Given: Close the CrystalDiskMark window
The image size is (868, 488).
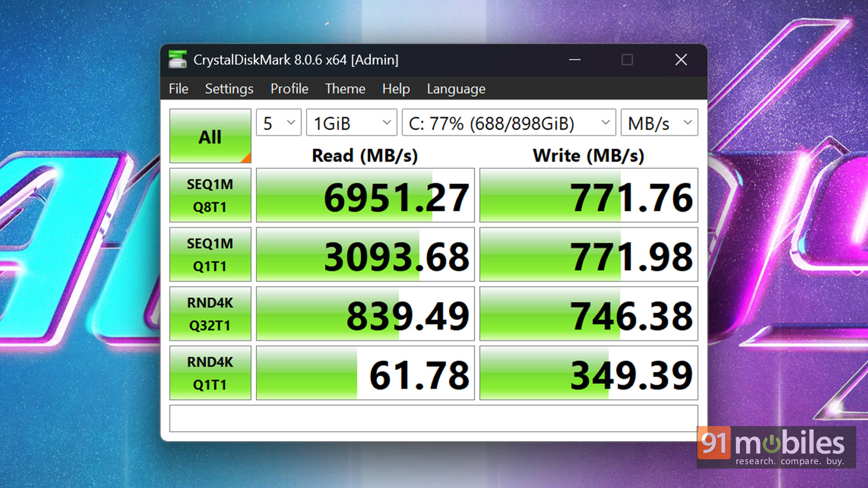Looking at the screenshot, I should [x=681, y=60].
